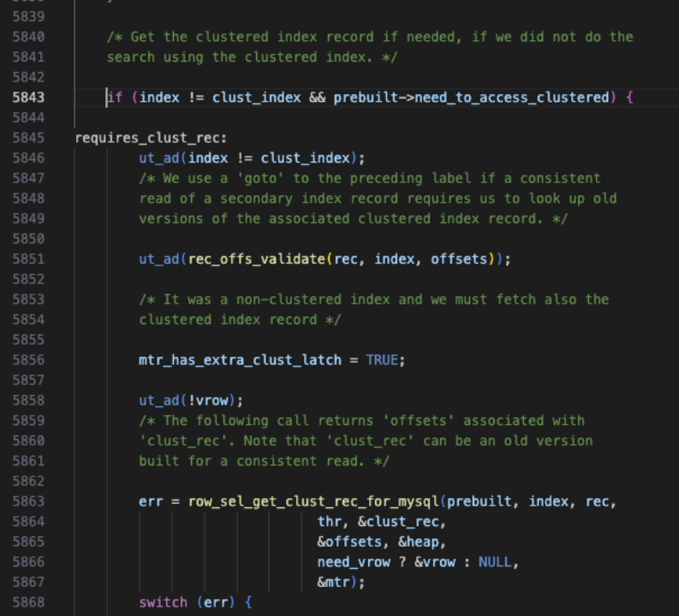Click the TRUE constant on line 5856
This screenshot has width=679, height=616.
click(x=382, y=360)
